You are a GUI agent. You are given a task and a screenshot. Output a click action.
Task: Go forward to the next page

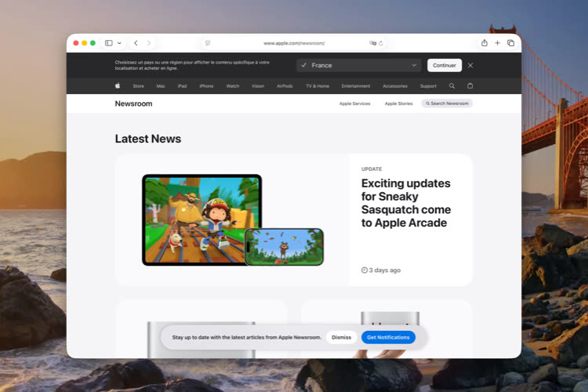tap(149, 43)
